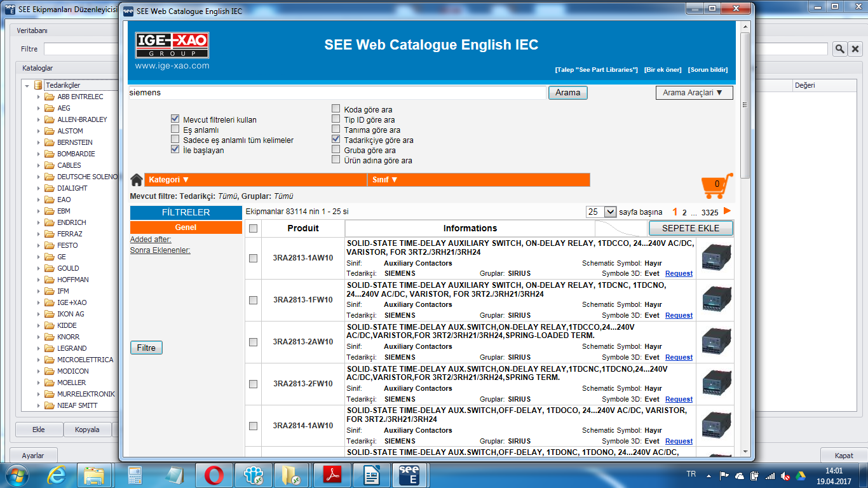Click the SEPETE EKLE button
The image size is (868, 488).
pyautogui.click(x=691, y=228)
